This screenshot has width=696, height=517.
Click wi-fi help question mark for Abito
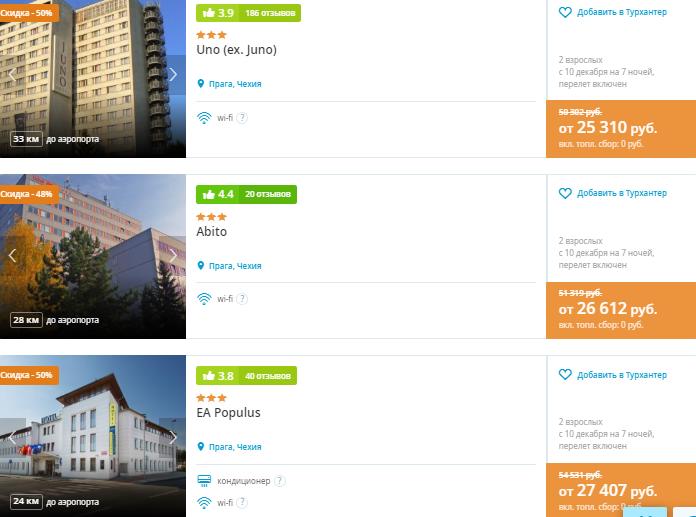242,299
